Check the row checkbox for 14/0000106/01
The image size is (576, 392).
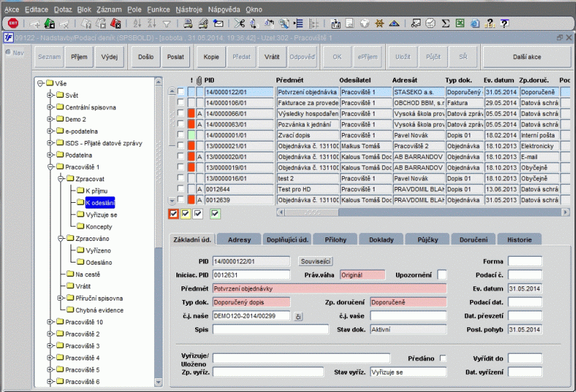coord(181,103)
